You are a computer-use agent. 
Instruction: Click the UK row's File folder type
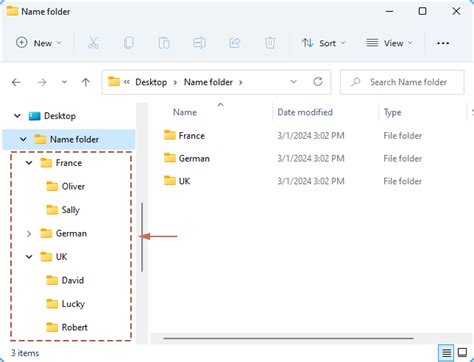pyautogui.click(x=403, y=181)
